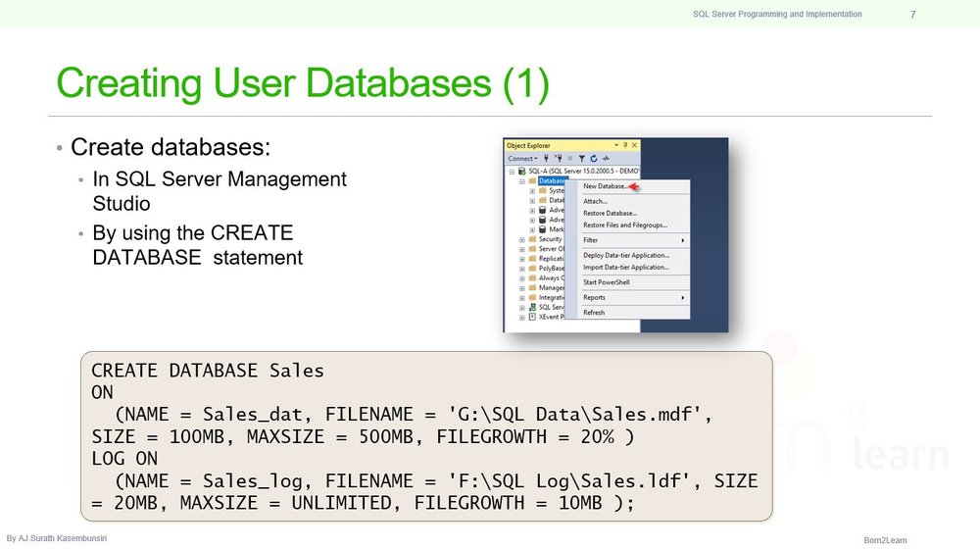Click the SQL Server Agent icon in tree
980x550 pixels.
(532, 308)
